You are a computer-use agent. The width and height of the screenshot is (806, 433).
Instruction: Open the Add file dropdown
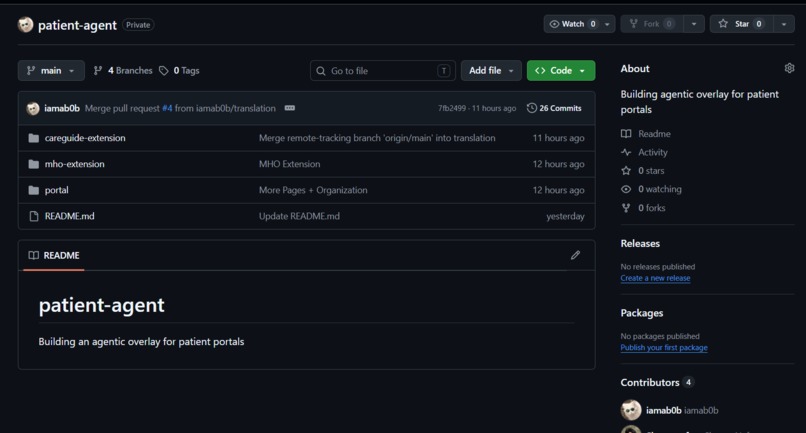point(491,70)
